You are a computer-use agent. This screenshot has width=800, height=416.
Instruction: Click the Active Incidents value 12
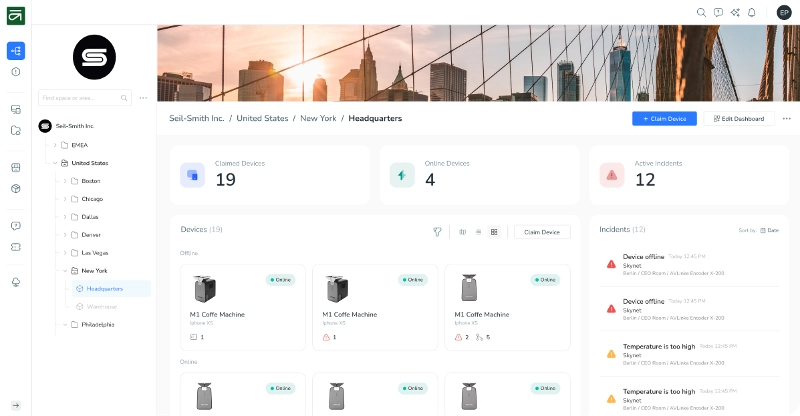tap(645, 180)
